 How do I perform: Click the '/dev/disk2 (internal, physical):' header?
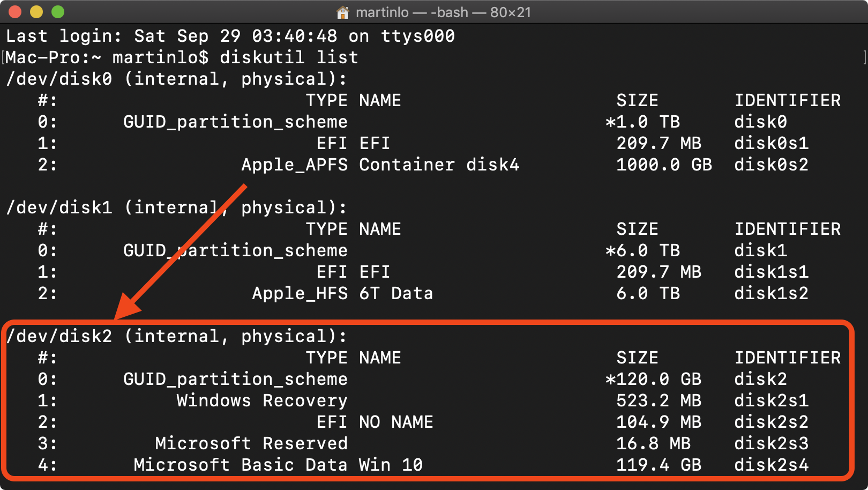176,336
